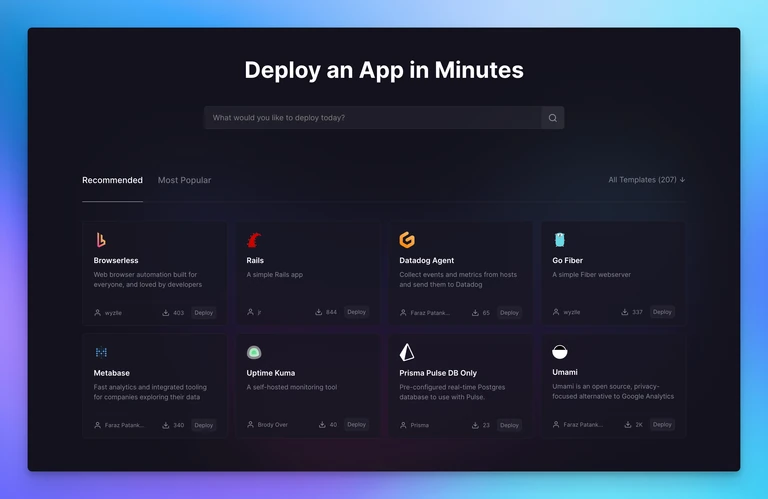Open the All Templates (207) dropdown
This screenshot has width=768, height=499.
coord(647,180)
